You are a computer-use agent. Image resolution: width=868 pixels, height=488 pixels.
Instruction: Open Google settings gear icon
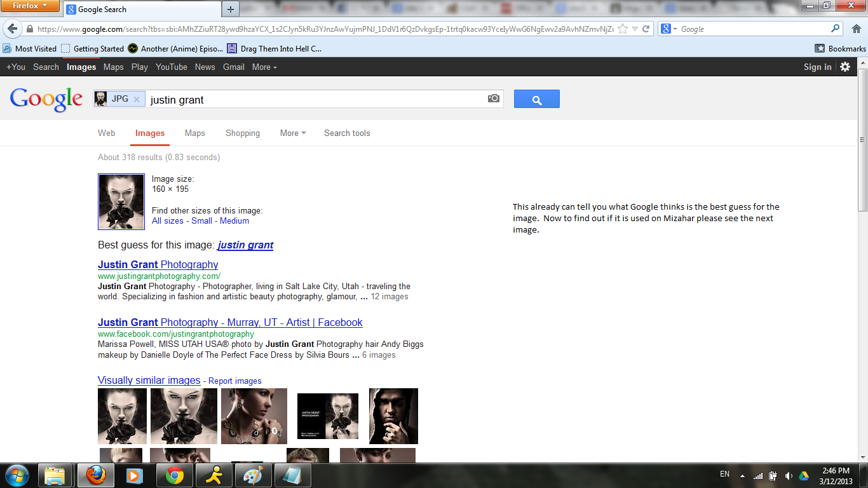pos(845,67)
